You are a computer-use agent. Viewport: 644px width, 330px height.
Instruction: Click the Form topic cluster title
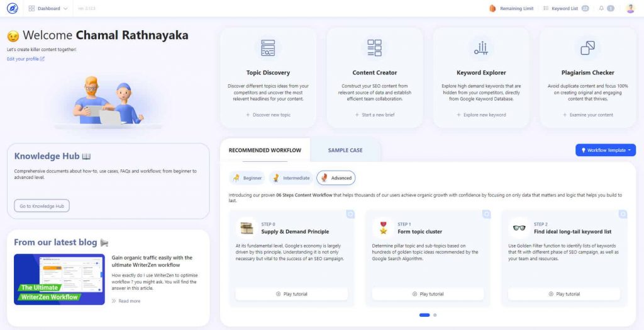coord(419,232)
